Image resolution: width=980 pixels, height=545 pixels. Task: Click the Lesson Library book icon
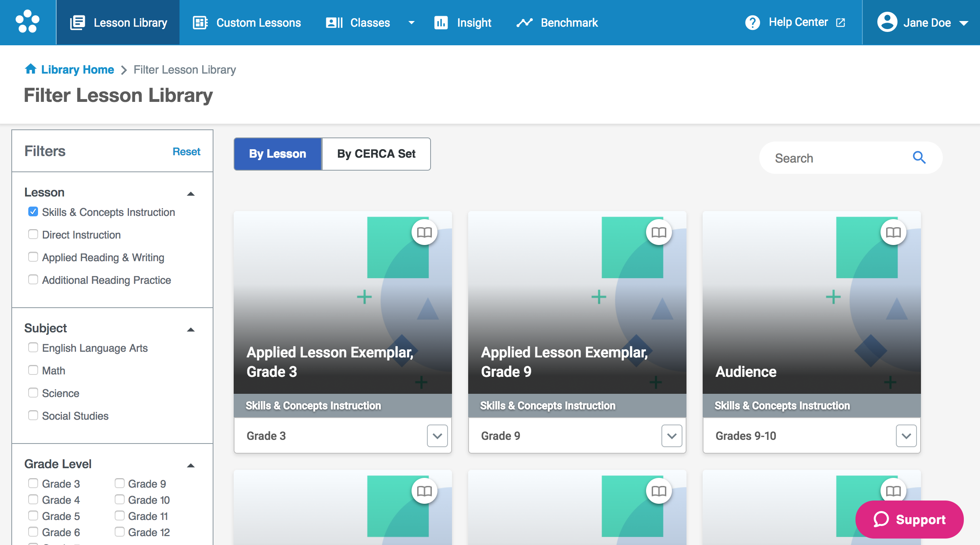(x=78, y=23)
